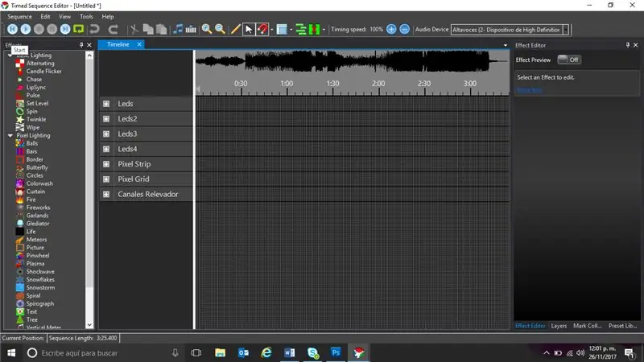This screenshot has height=362, width=644.
Task: Expand the Pixel Strip row
Action: 106,164
